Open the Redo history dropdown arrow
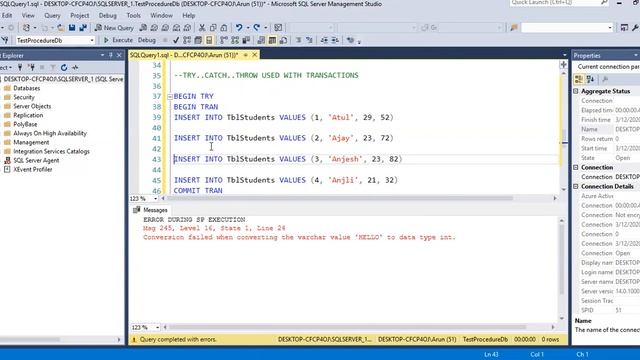640x360 pixels. pyautogui.click(x=265, y=28)
